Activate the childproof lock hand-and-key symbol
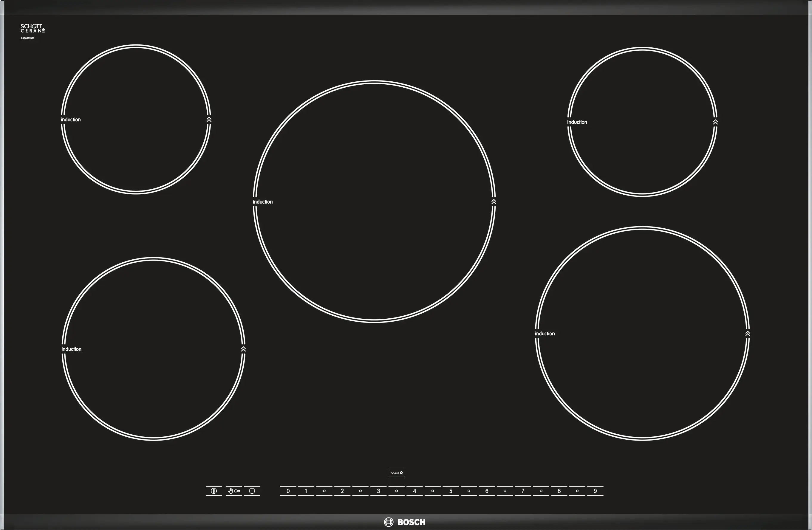This screenshot has width=812, height=530. tap(234, 491)
